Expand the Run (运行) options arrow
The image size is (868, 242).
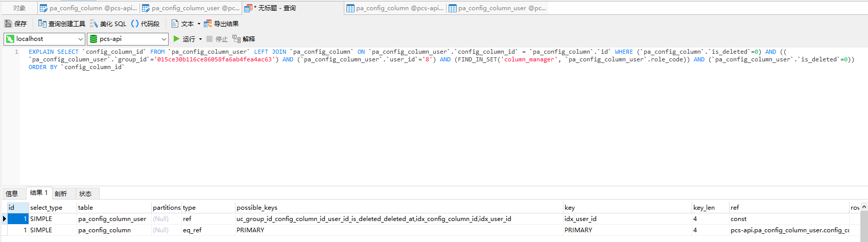[x=200, y=39]
